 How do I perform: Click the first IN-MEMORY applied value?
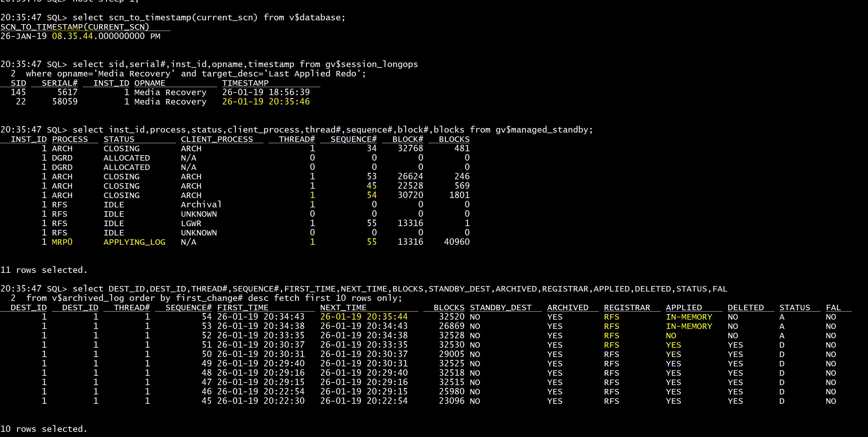point(689,317)
